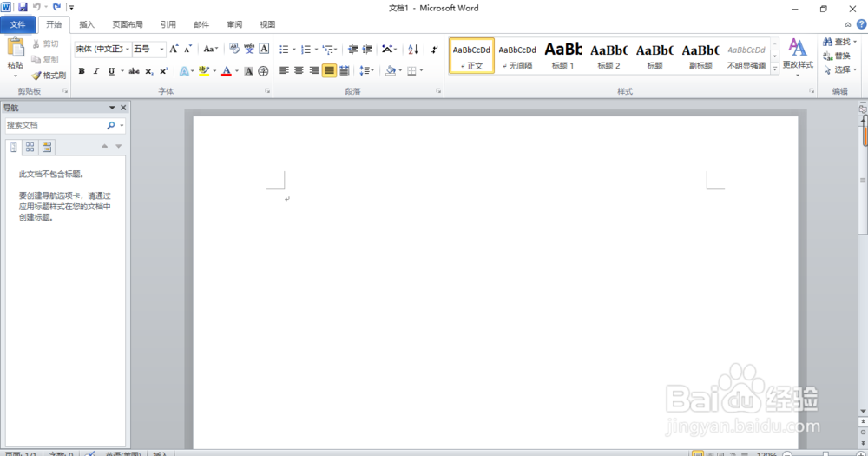Open the phonetic guide icon

click(x=249, y=49)
